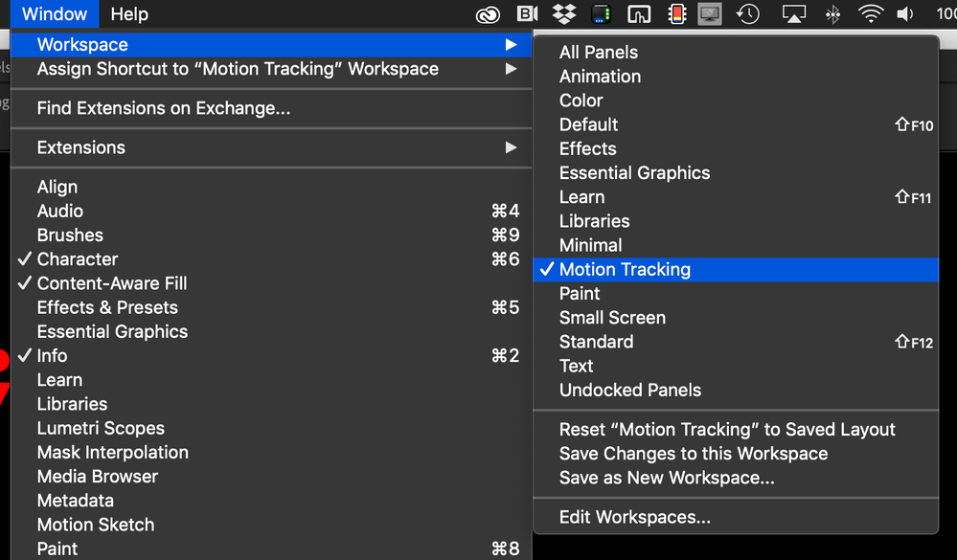
Task: Open the Help menu
Action: tap(129, 14)
